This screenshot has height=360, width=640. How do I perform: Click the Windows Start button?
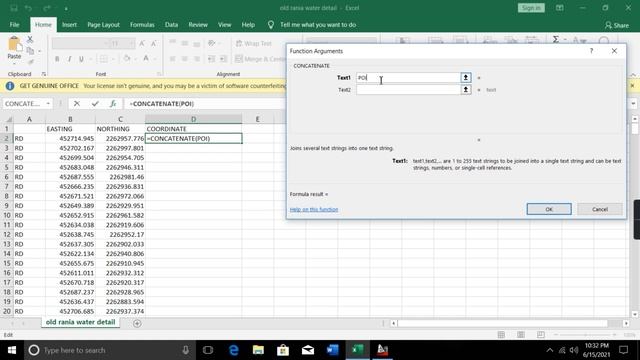tap(12, 350)
